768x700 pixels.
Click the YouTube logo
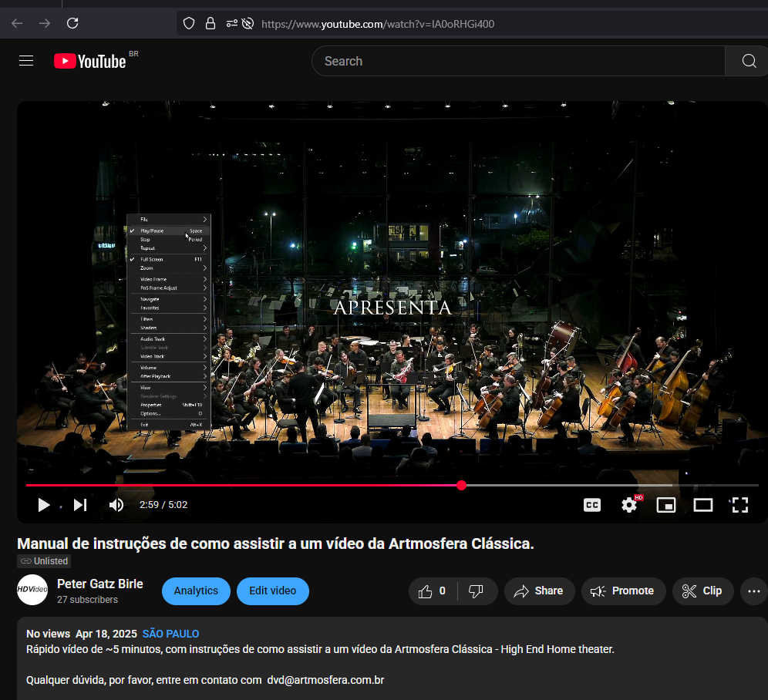point(89,60)
